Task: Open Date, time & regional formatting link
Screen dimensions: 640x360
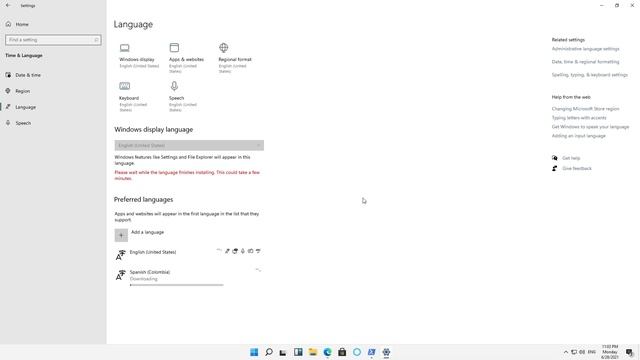Action: [585, 62]
